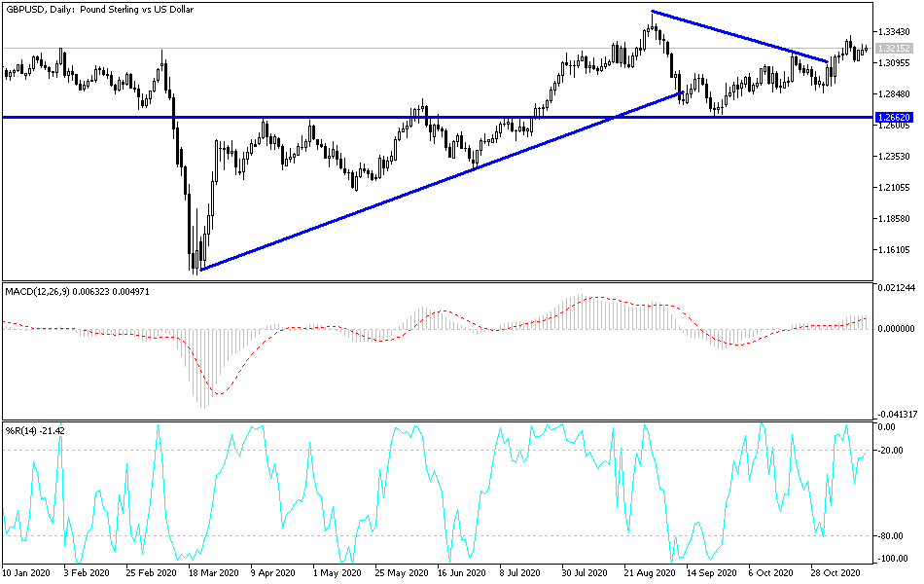924x584 pixels.
Task: Select the descending blue trendline near the top
Action: (x=739, y=34)
